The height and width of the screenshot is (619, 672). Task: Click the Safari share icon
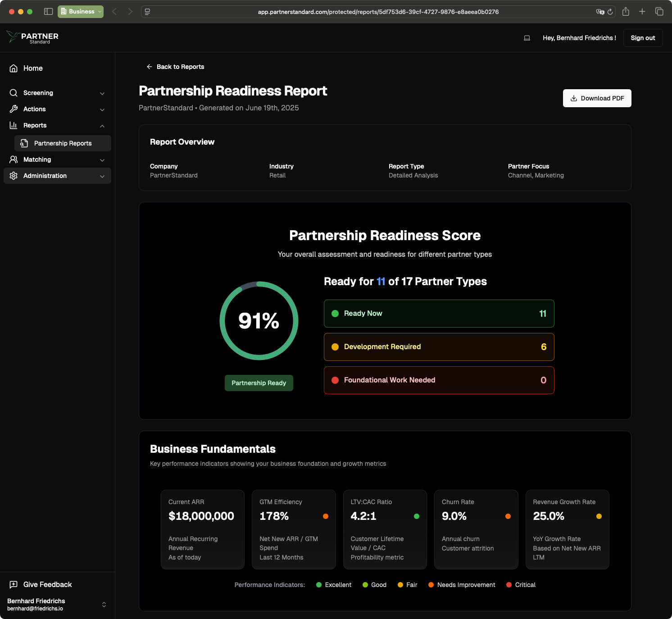click(x=626, y=12)
